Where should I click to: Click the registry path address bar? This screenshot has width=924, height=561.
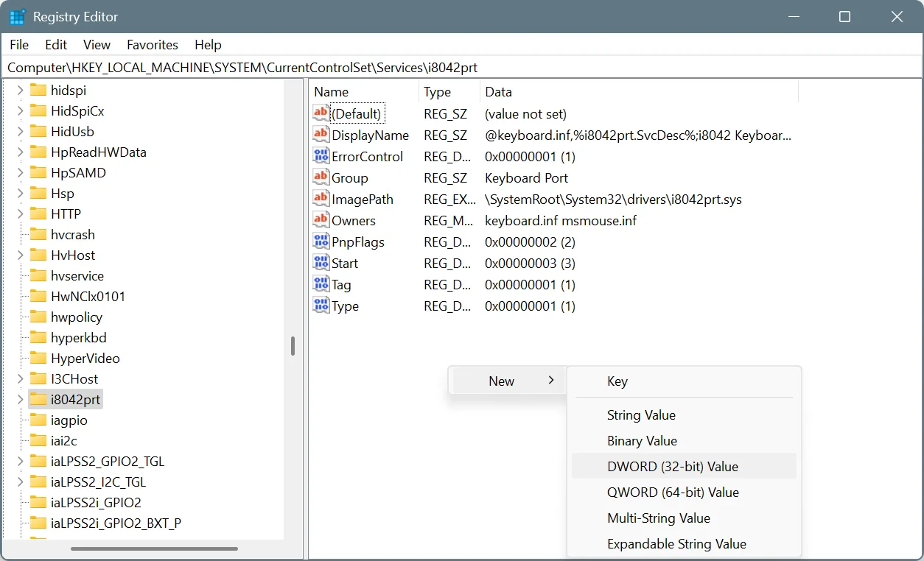pyautogui.click(x=462, y=67)
